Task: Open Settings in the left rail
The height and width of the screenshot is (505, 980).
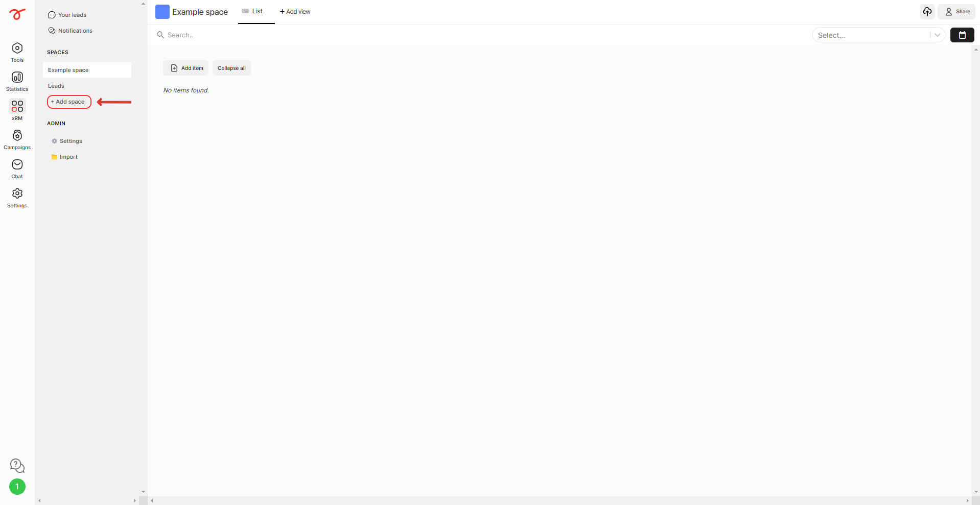Action: click(17, 198)
